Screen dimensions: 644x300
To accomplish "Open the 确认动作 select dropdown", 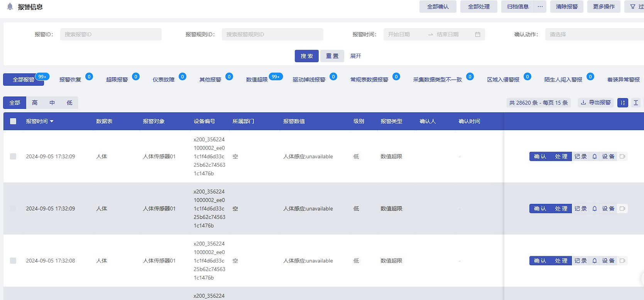I will click(x=594, y=34).
